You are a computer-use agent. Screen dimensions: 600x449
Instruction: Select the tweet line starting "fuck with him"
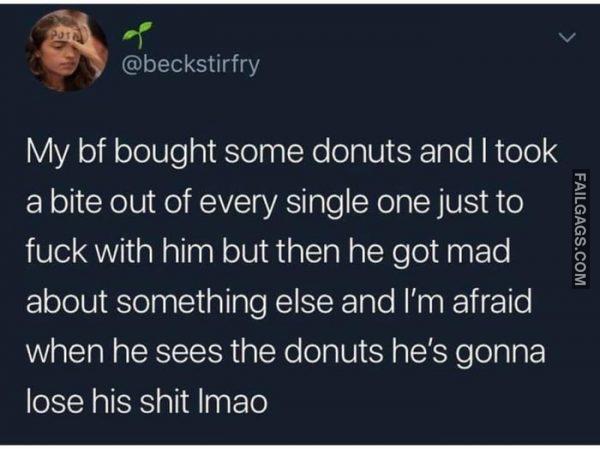pyautogui.click(x=268, y=252)
